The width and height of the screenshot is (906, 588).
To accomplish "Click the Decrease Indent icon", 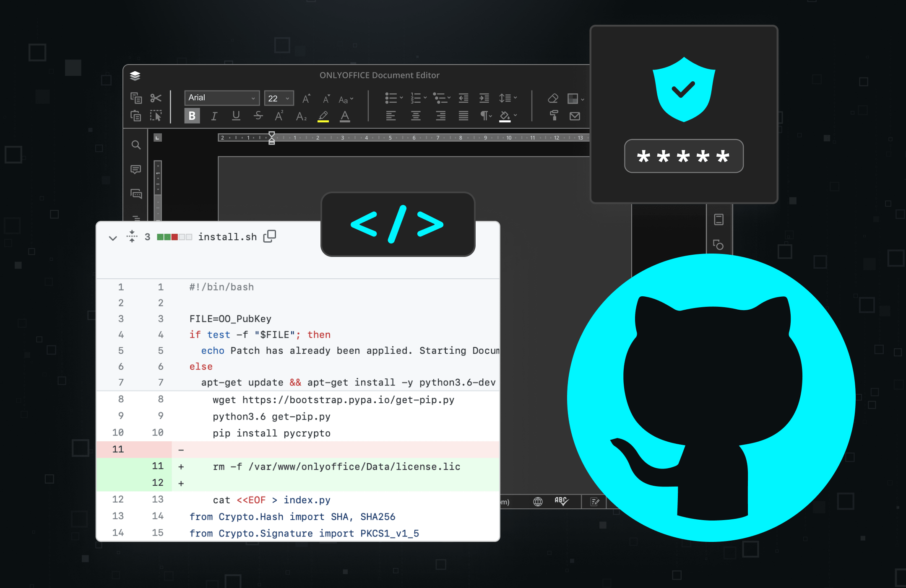I will point(463,98).
